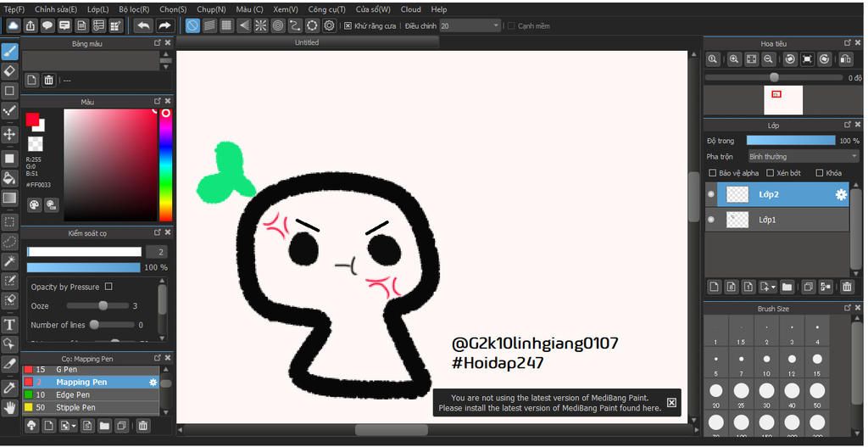Switch to the Untitled canvas tab
868x447 pixels.
pos(307,42)
